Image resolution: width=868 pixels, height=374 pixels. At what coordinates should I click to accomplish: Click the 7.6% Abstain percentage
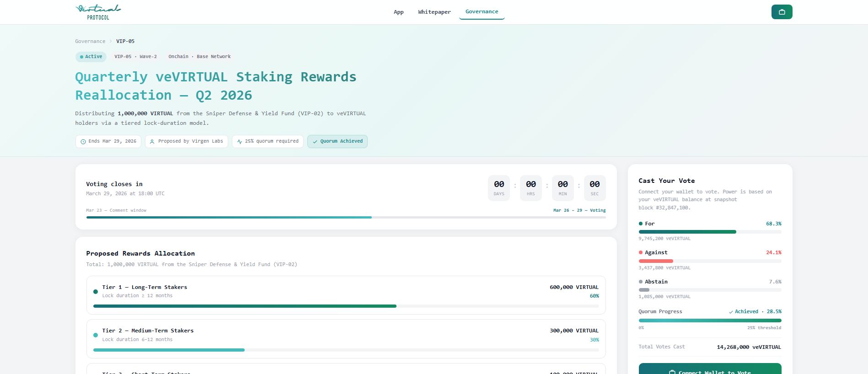click(775, 282)
